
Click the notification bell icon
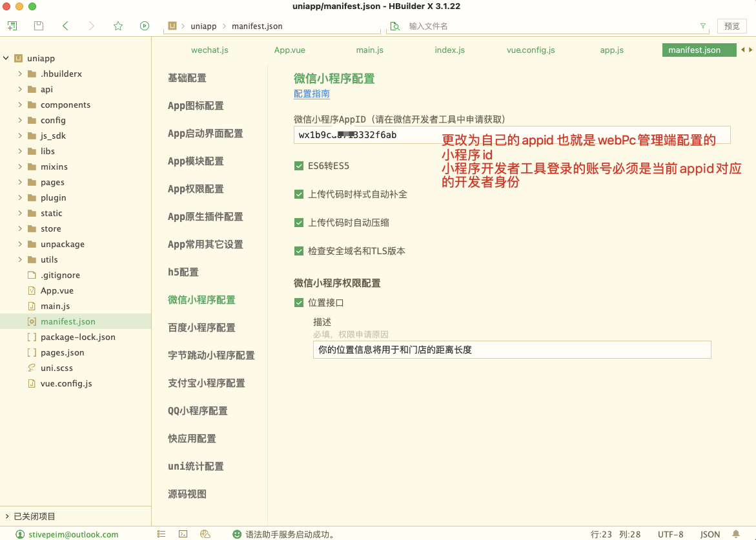[x=736, y=534]
